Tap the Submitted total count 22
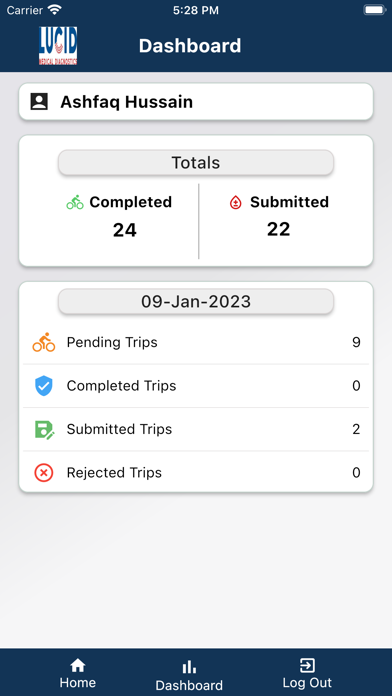This screenshot has width=392, height=696. point(278,229)
